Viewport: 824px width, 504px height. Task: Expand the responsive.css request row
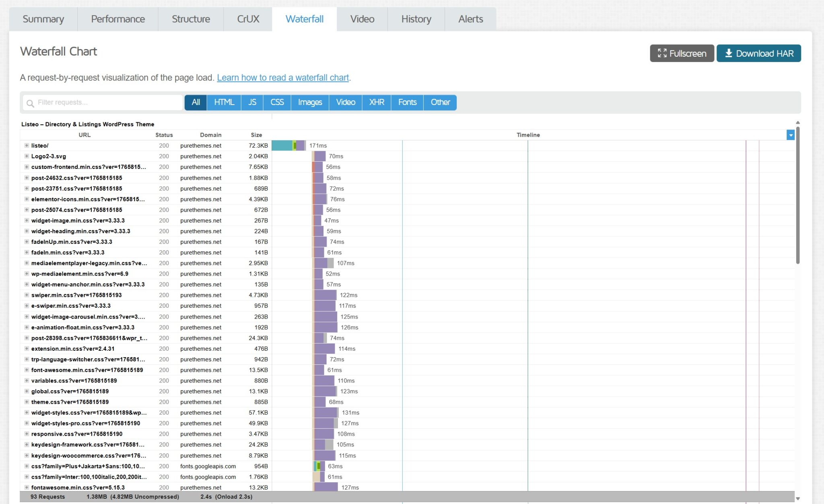pos(27,434)
